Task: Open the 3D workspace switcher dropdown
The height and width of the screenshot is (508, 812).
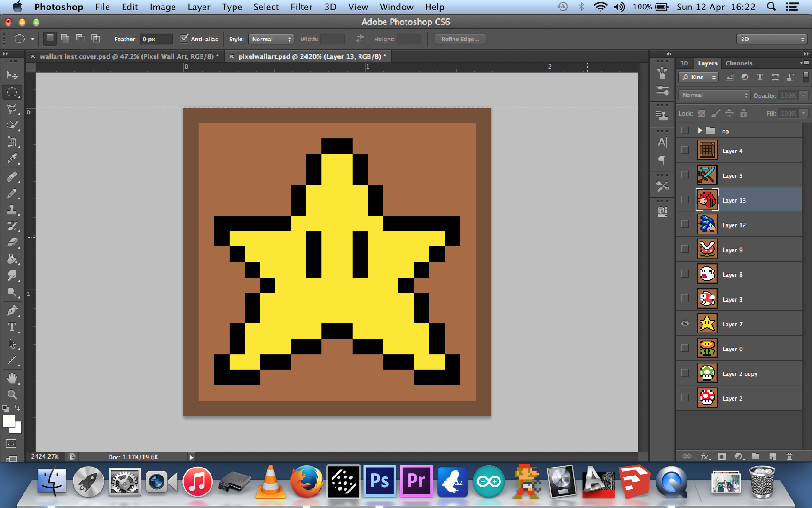Action: click(x=772, y=39)
